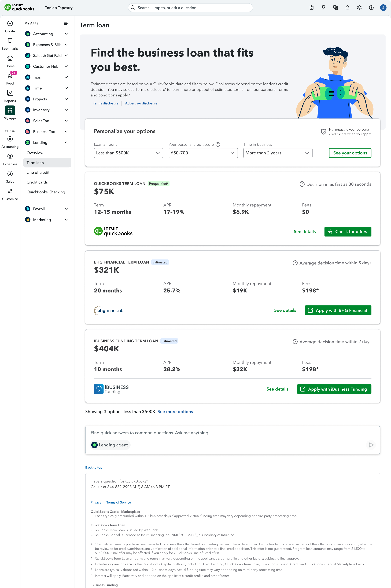391x588 pixels.
Task: Open the Bookmarks icon in sidebar
Action: point(10,41)
